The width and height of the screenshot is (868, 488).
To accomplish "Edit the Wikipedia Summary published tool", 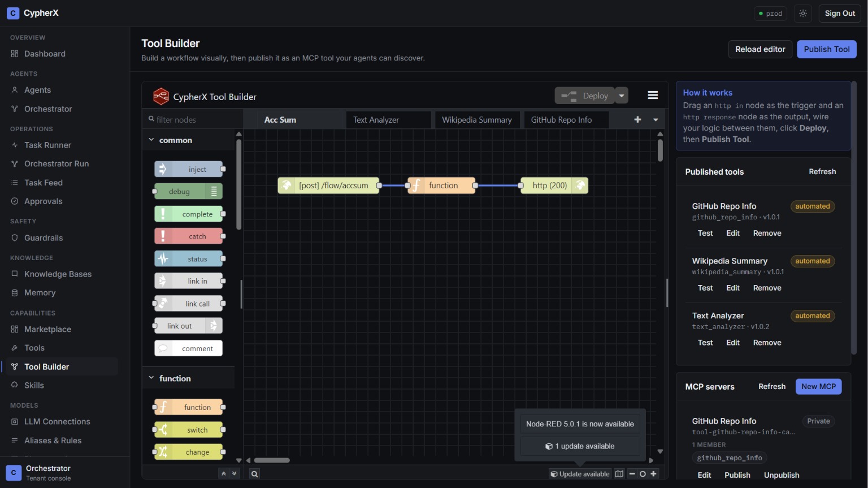I will [733, 288].
